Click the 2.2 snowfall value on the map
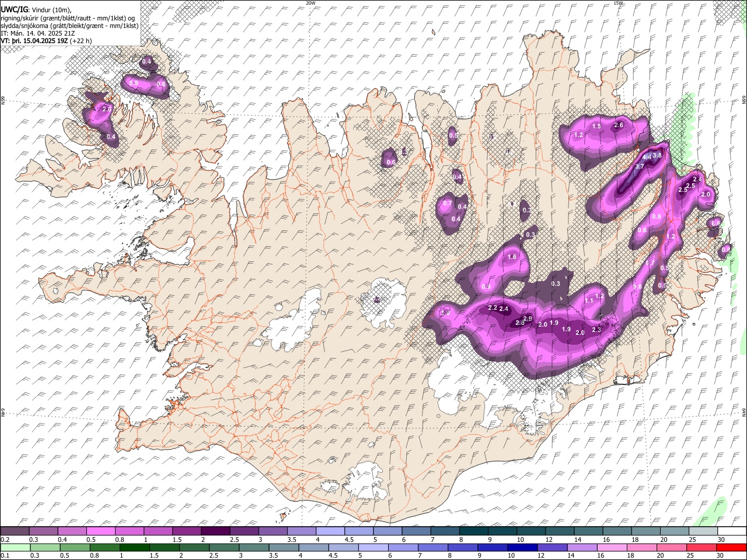 (x=492, y=307)
